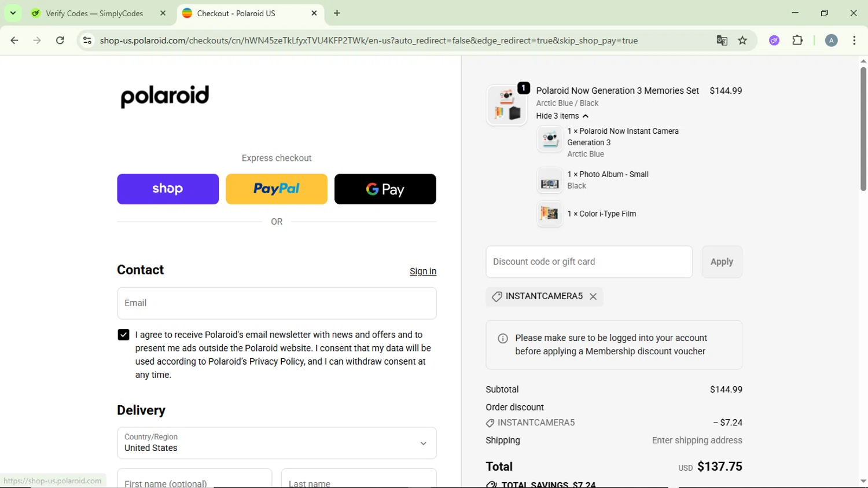This screenshot has height=488, width=868.
Task: Click the Delivery section heading
Action: coord(141,410)
